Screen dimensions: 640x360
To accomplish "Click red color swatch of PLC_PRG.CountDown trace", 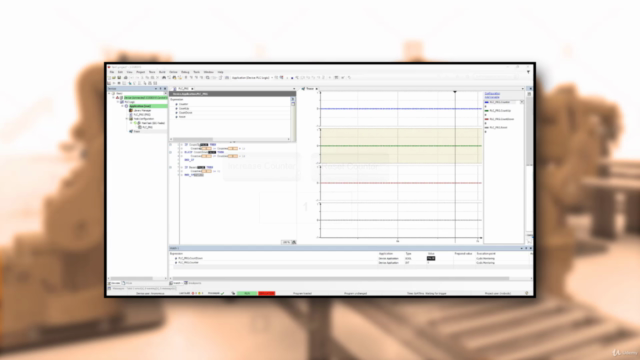I will pyautogui.click(x=487, y=119).
